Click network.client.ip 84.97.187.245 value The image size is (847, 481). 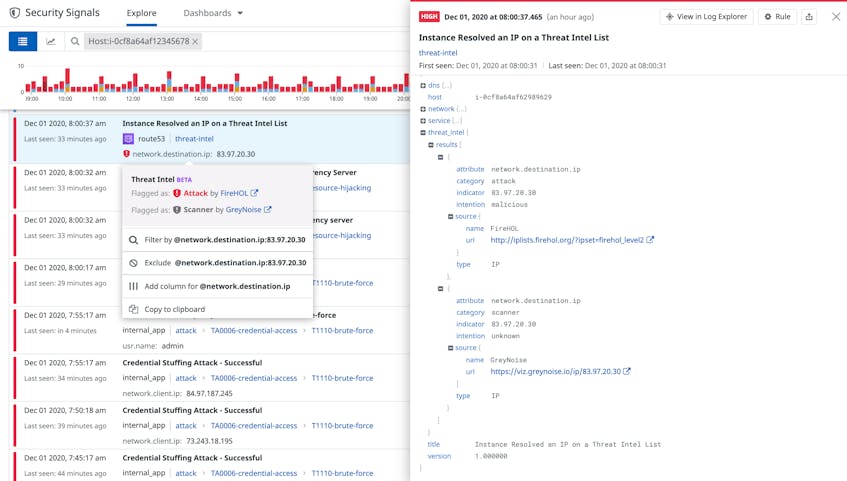[x=210, y=393]
